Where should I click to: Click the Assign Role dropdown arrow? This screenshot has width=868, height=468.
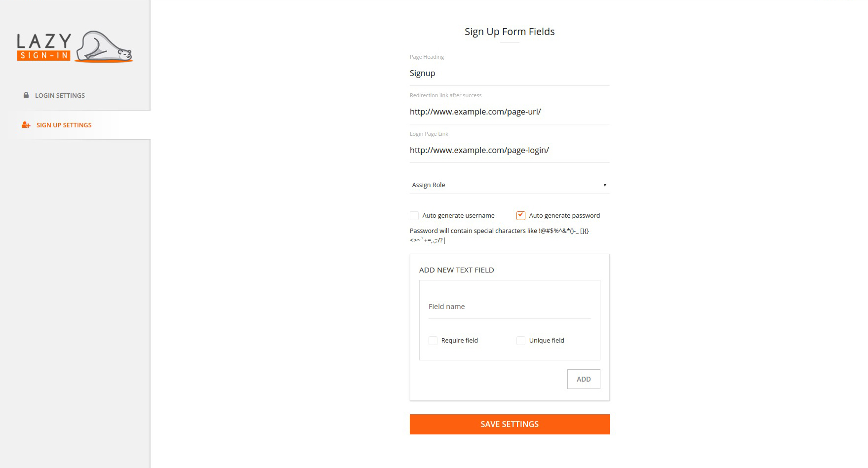coord(604,185)
